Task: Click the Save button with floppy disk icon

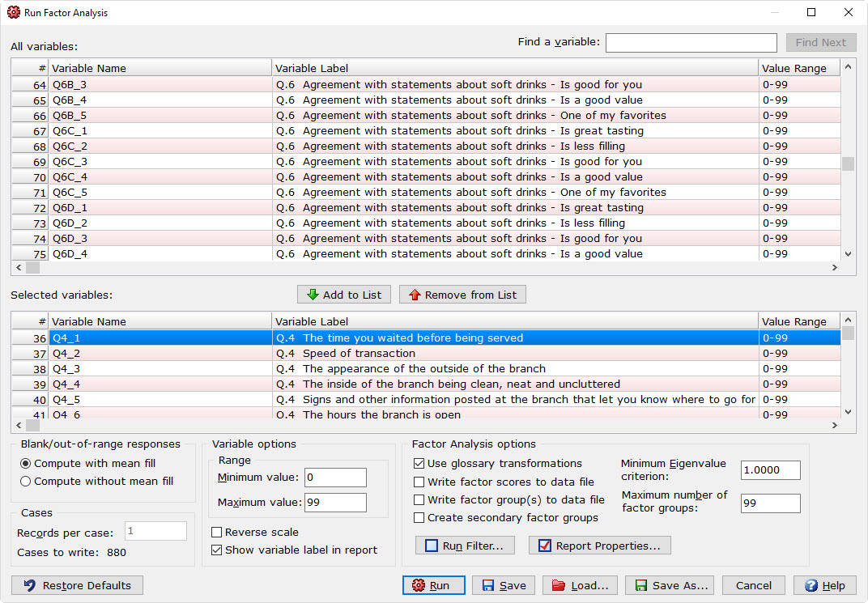Action: pos(503,585)
